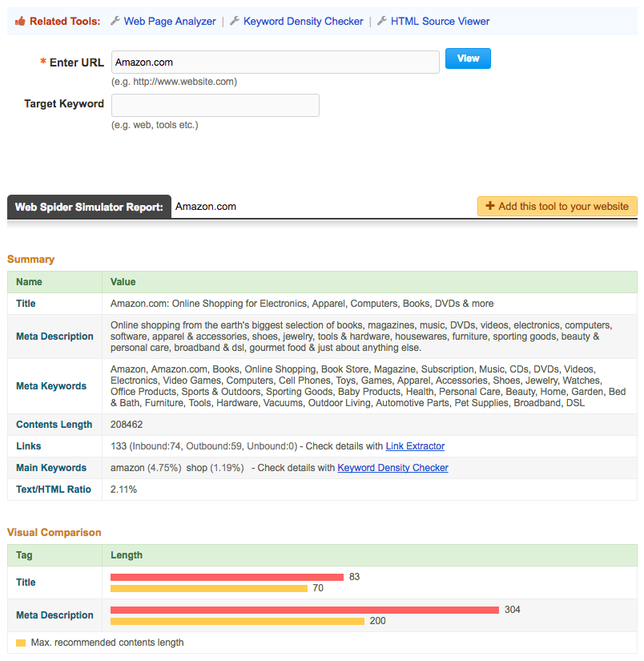644x661 pixels.
Task: Click the plus icon on Add this tool button
Action: 490,206
